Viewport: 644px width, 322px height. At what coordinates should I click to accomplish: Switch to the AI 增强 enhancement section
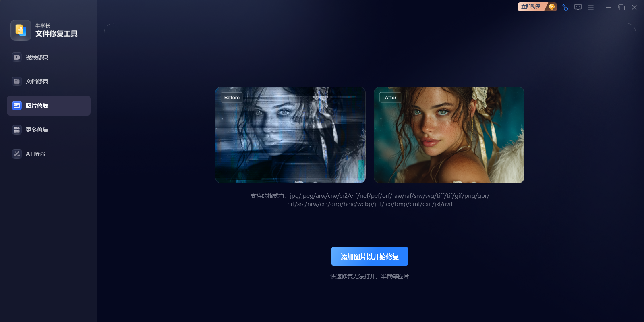[35, 154]
